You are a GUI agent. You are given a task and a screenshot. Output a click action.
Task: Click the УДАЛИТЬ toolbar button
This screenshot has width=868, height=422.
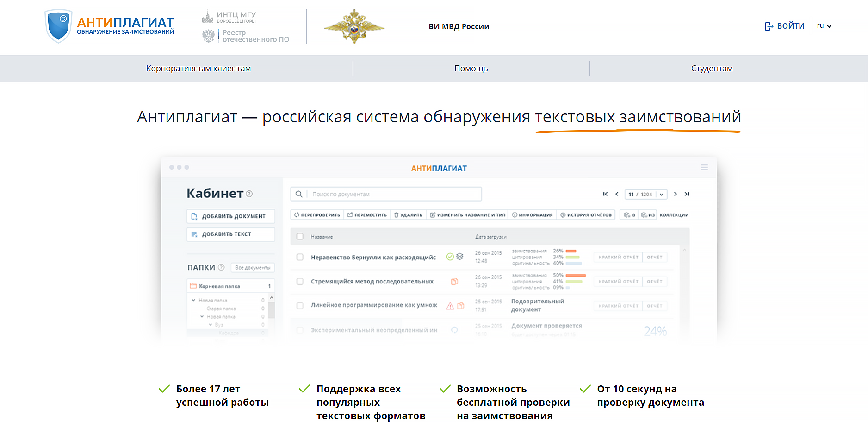[x=408, y=215]
